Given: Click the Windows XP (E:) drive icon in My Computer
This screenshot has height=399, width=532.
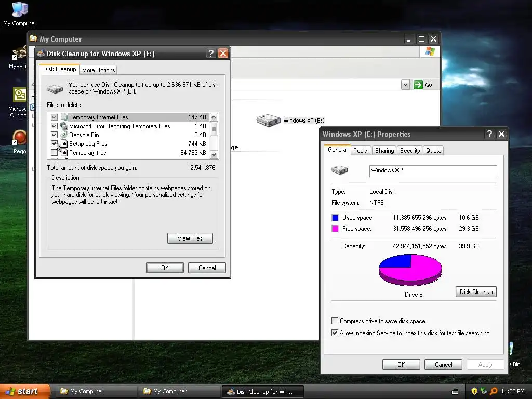Looking at the screenshot, I should (269, 121).
